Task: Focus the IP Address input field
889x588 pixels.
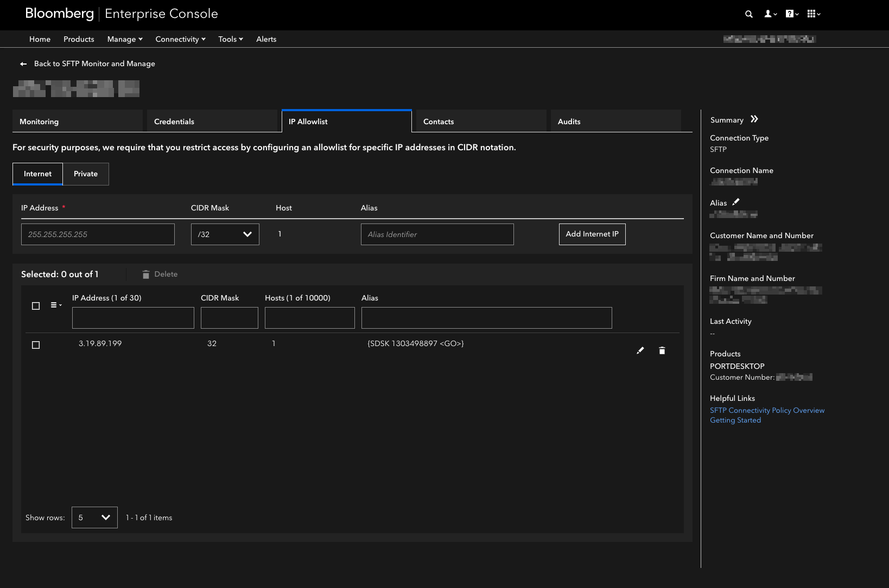Action: pos(98,234)
